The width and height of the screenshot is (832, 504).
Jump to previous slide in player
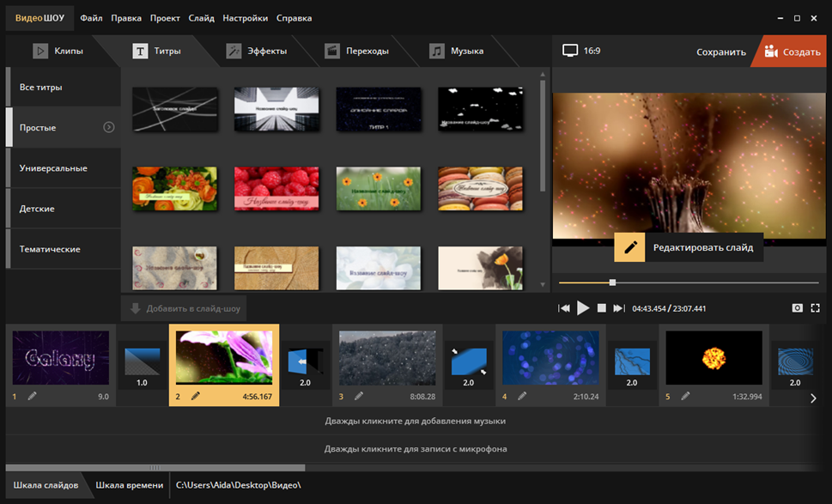(564, 308)
